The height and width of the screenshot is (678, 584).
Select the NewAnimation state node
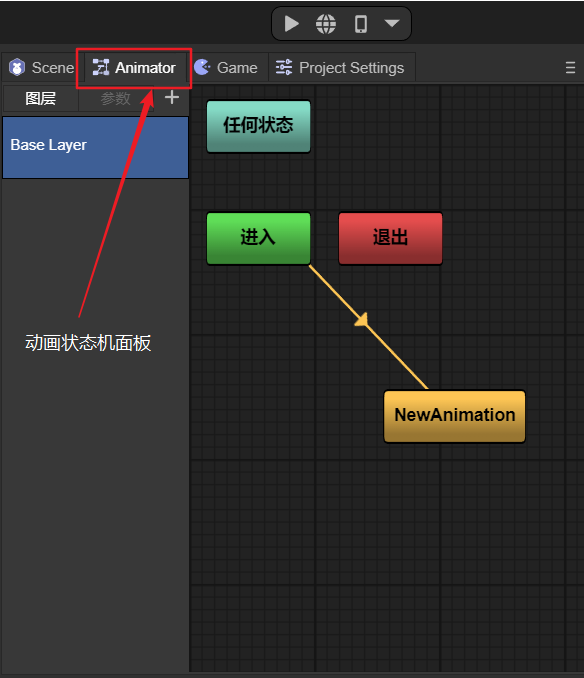[455, 416]
